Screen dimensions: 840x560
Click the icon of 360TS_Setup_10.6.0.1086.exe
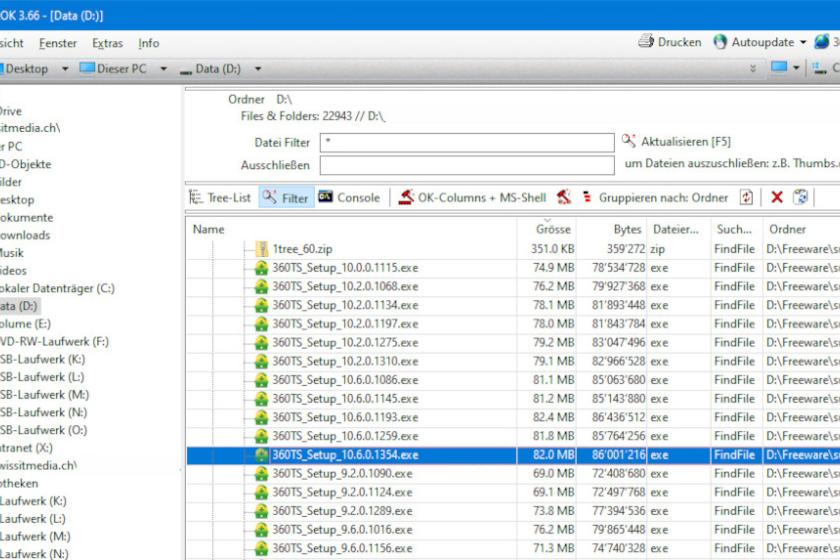tap(261, 380)
